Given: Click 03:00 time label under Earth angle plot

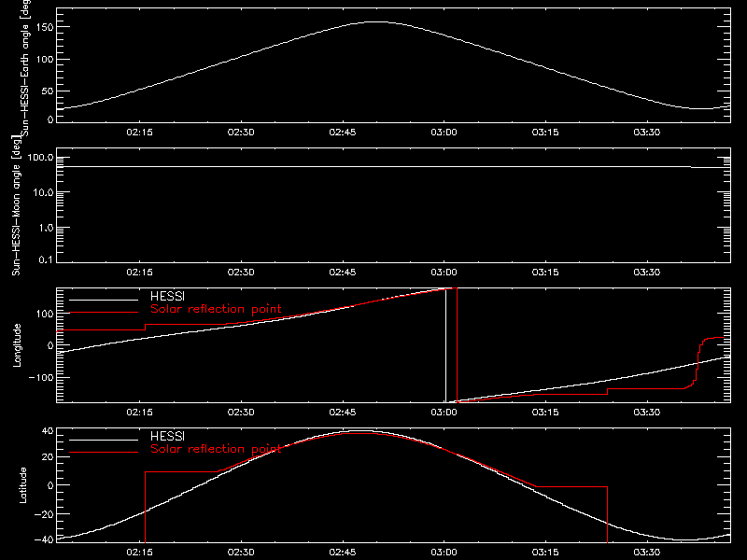Looking at the screenshot, I should (444, 133).
